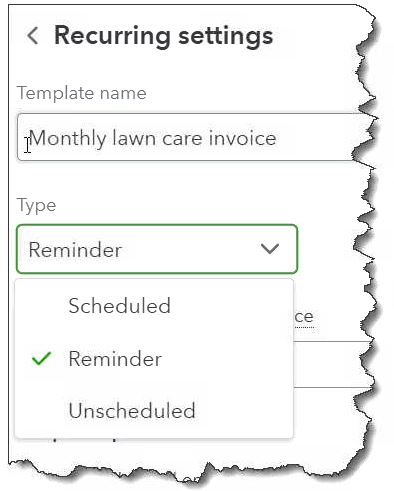This screenshot has width=394, height=491.
Task: Click the dotted-underlined link ending in "ce"
Action: 304,317
